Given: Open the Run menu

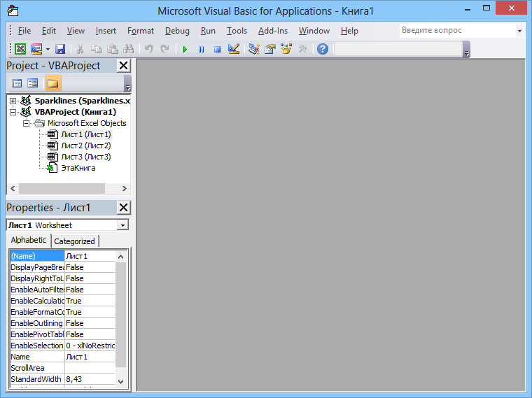Looking at the screenshot, I should coord(208,31).
